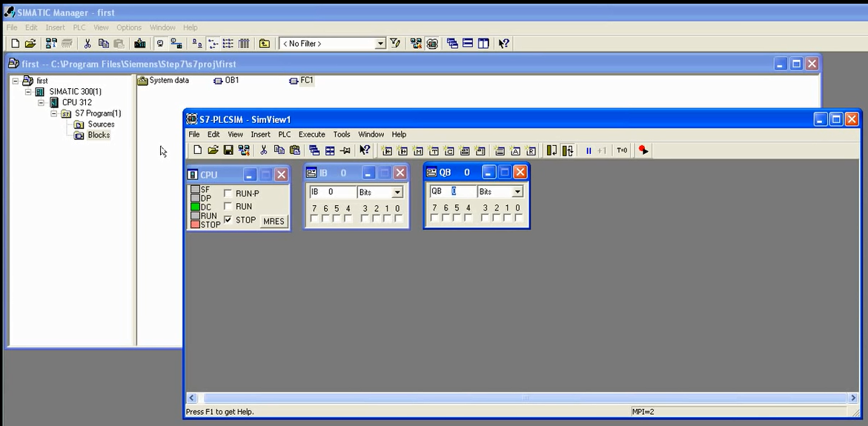Click the Always On Top pin icon in PLCSIM
Image resolution: width=868 pixels, height=426 pixels.
(345, 150)
